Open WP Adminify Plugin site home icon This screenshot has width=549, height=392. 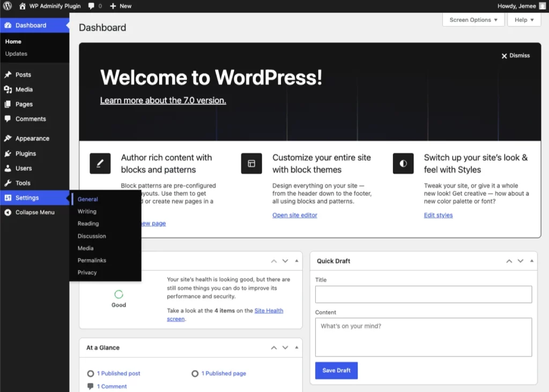click(x=23, y=6)
